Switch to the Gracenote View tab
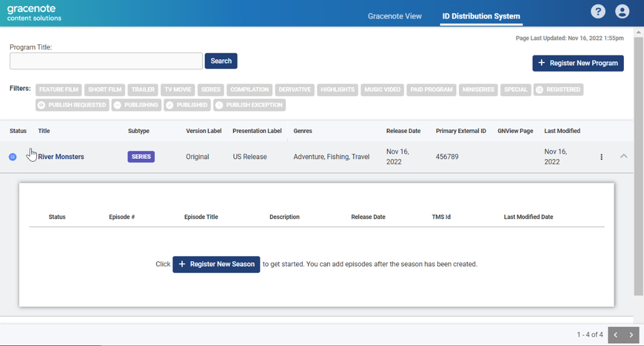This screenshot has height=346, width=644. 394,16
